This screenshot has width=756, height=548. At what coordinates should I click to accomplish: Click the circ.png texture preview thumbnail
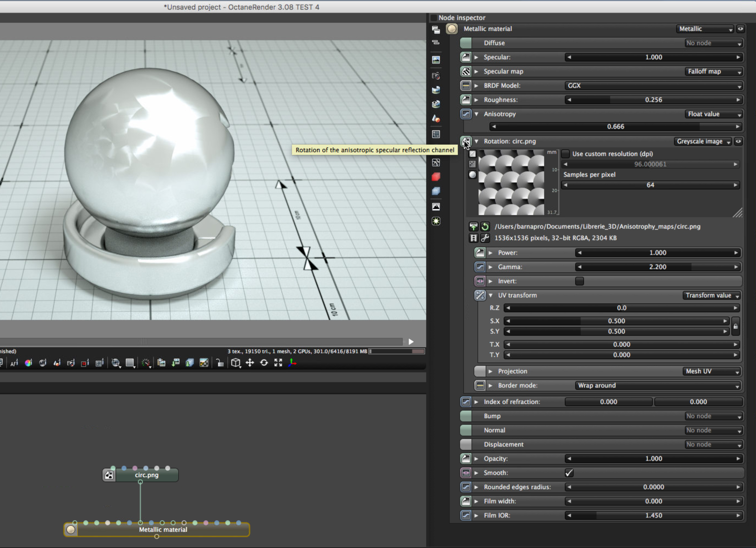click(511, 182)
